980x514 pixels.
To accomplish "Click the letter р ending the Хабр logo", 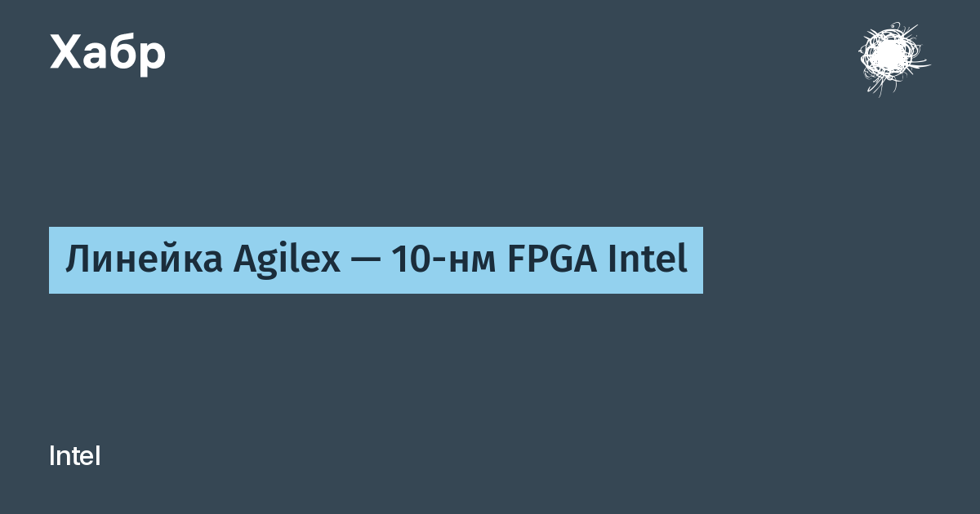I will pyautogui.click(x=153, y=59).
